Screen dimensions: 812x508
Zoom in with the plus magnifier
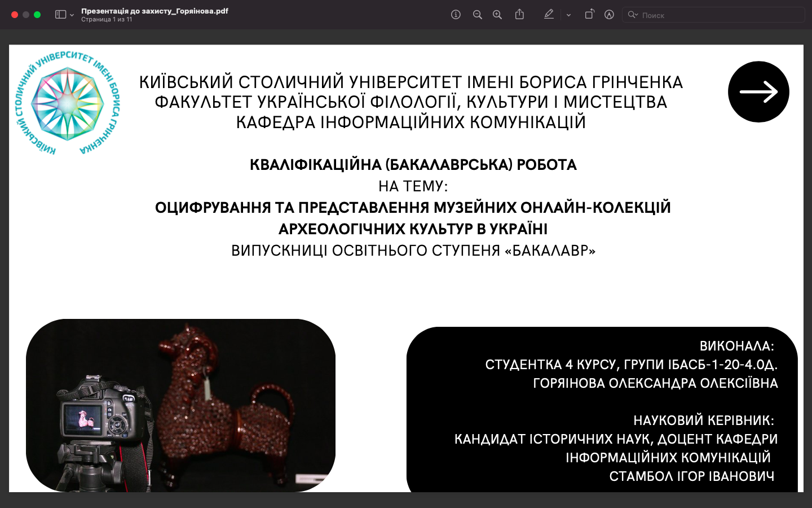(x=497, y=15)
